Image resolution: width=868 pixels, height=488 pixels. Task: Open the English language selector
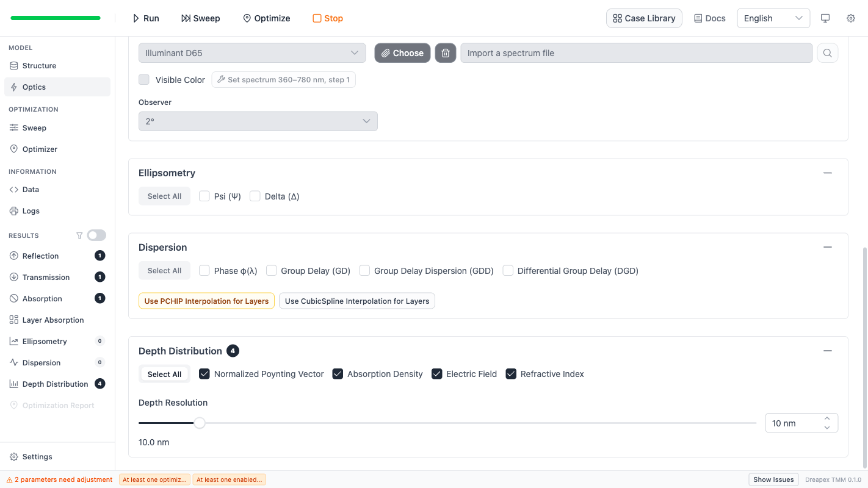pyautogui.click(x=773, y=18)
